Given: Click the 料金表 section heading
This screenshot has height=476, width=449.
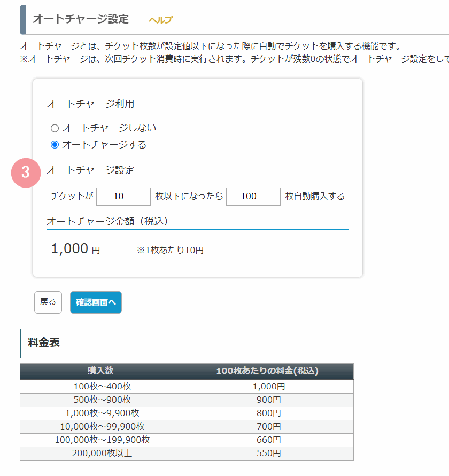Looking at the screenshot, I should point(43,343).
